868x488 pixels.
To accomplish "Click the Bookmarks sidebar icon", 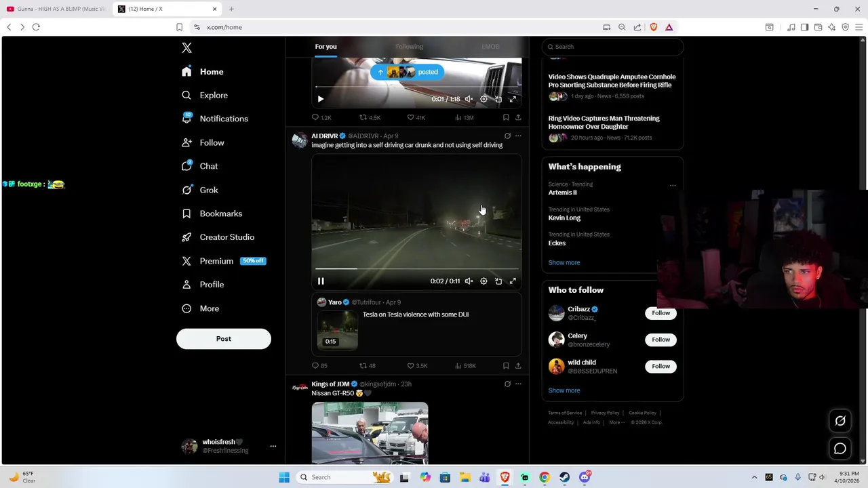I will click(186, 213).
